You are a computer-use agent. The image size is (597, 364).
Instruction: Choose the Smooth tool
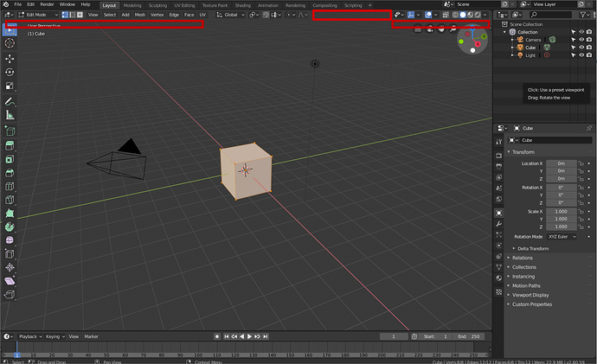(x=10, y=240)
